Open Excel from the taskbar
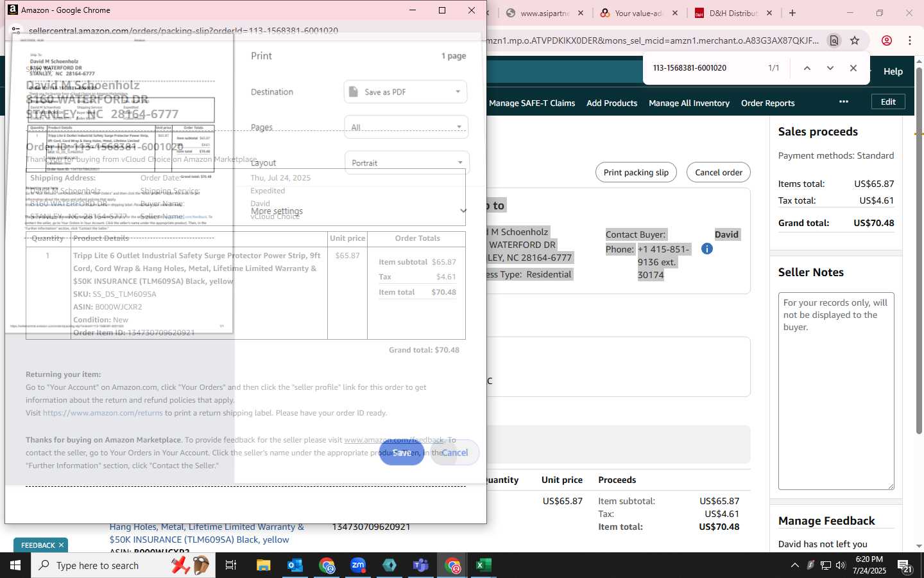Image resolution: width=924 pixels, height=578 pixels. coord(483,565)
